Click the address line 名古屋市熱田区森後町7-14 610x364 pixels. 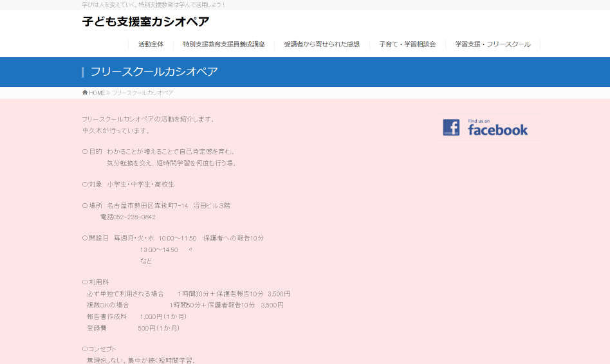click(x=148, y=206)
